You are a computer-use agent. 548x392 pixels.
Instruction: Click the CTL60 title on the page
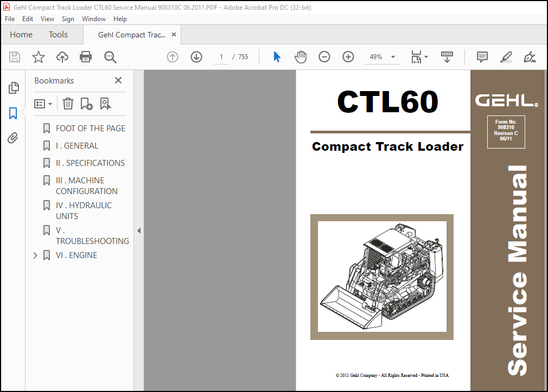tap(387, 102)
